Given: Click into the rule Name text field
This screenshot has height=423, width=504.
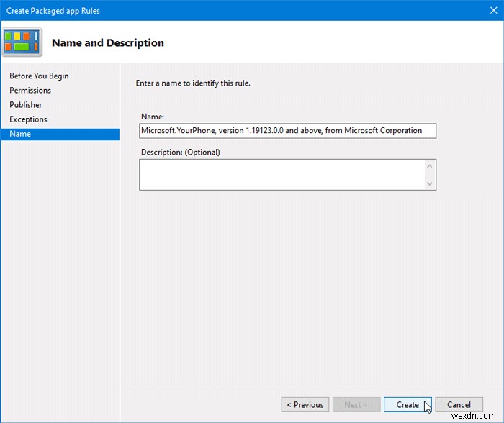Looking at the screenshot, I should (x=287, y=131).
